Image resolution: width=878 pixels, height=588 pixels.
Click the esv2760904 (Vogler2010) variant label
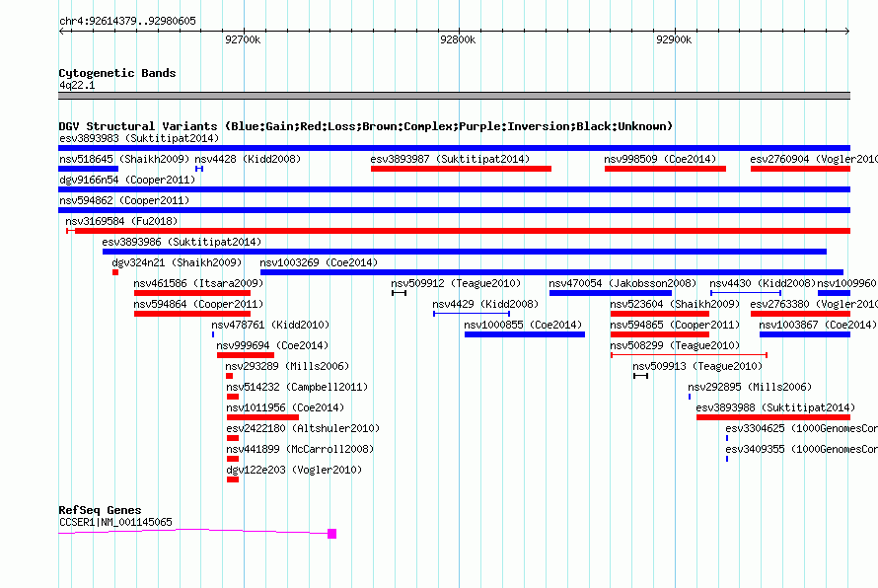tap(814, 159)
